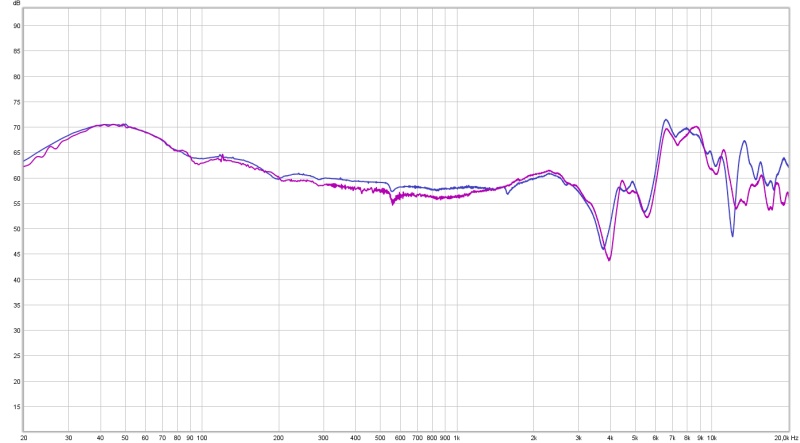
Task: Click the blue curve's sharp dip past 10 kHz
Action: point(732,236)
